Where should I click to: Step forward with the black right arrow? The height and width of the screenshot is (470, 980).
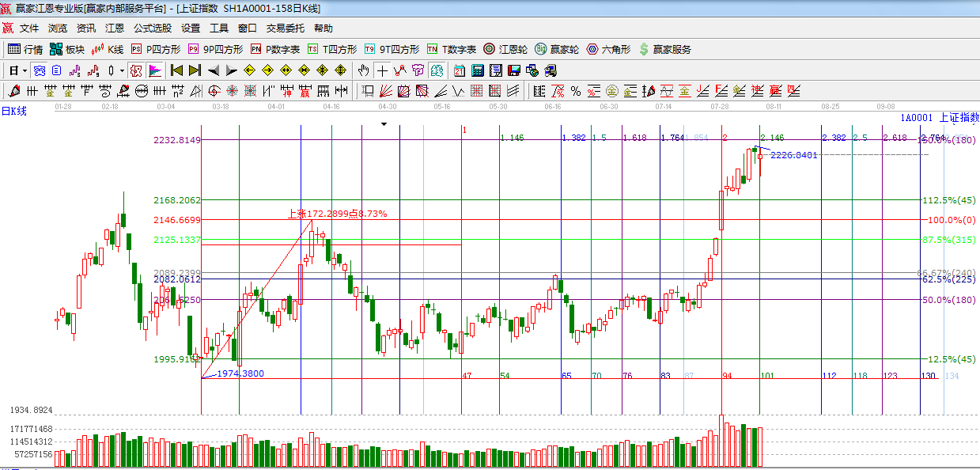[230, 70]
